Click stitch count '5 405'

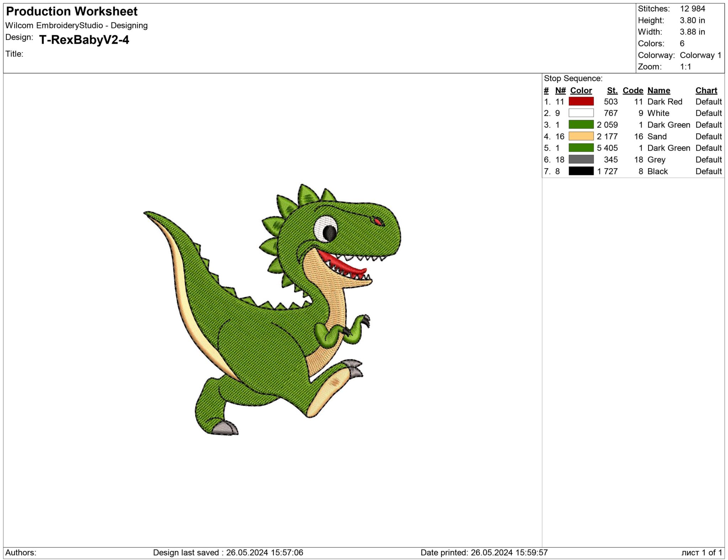(x=607, y=148)
